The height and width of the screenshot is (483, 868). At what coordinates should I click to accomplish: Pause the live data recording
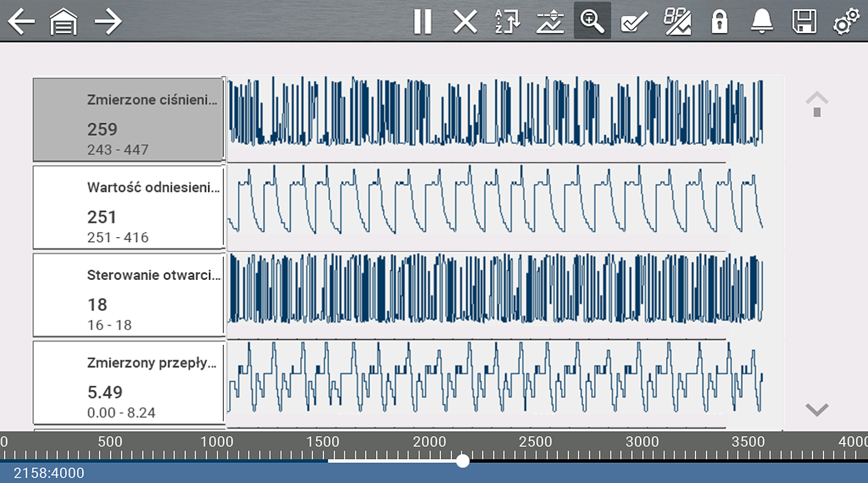point(422,22)
